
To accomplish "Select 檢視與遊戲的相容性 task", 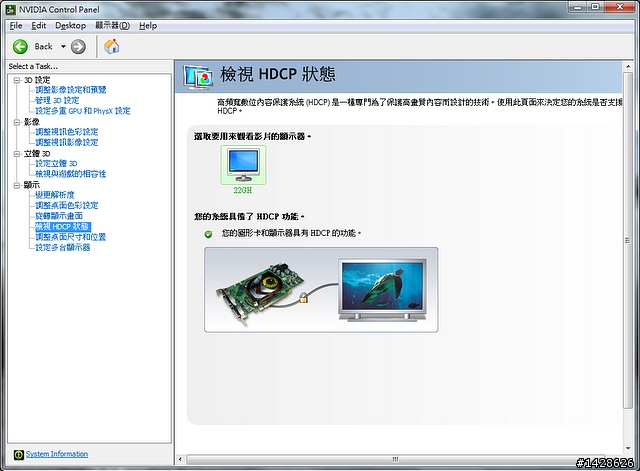I will tap(71, 174).
